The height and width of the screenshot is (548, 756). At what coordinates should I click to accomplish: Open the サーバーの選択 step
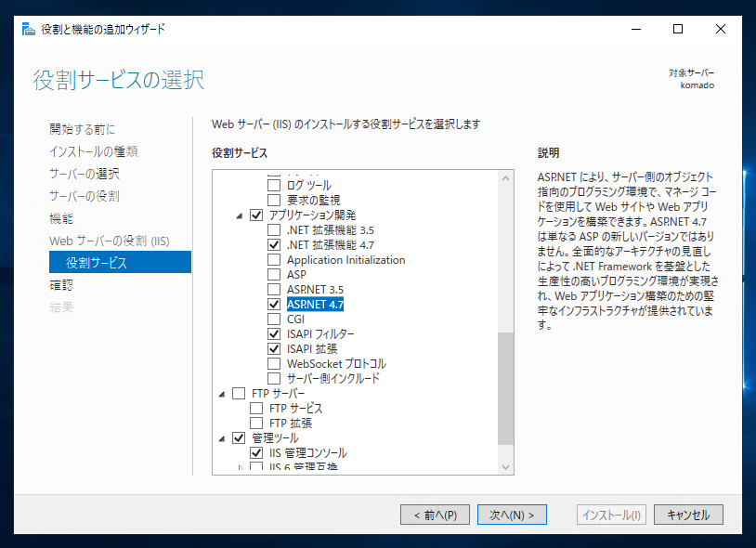pos(85,174)
